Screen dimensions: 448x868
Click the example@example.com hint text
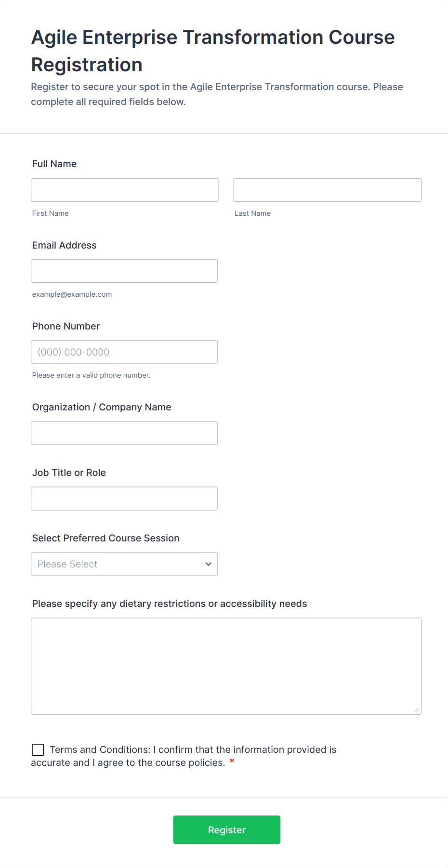72,294
